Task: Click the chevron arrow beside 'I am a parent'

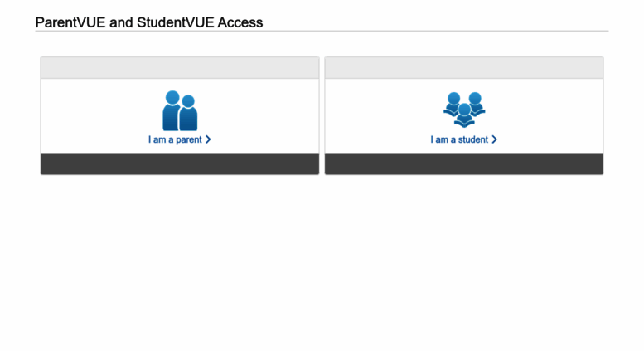Action: 208,139
